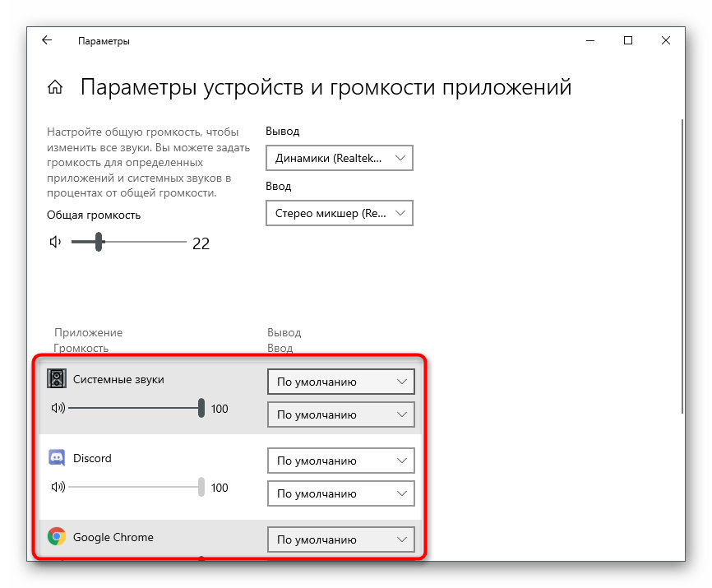Open Google Chrome output device dropdown
Screen dimensions: 712x588
[341, 539]
